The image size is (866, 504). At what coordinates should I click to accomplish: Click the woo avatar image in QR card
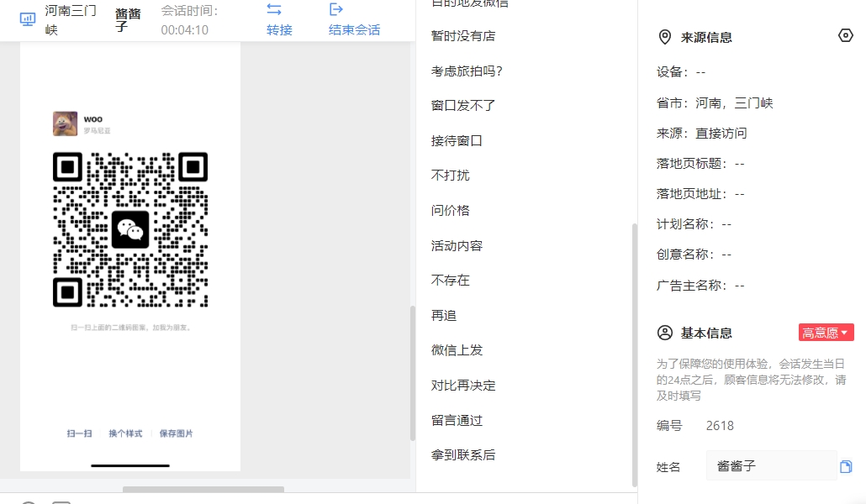click(66, 123)
